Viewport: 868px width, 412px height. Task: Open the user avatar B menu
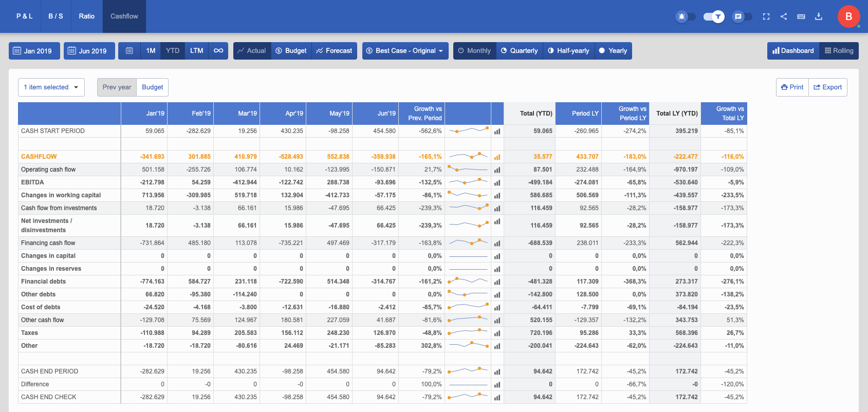pos(848,16)
